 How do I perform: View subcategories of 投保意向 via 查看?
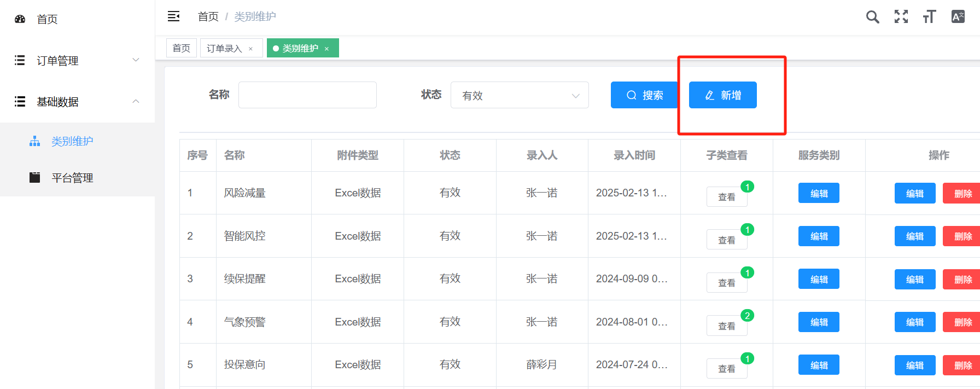727,369
